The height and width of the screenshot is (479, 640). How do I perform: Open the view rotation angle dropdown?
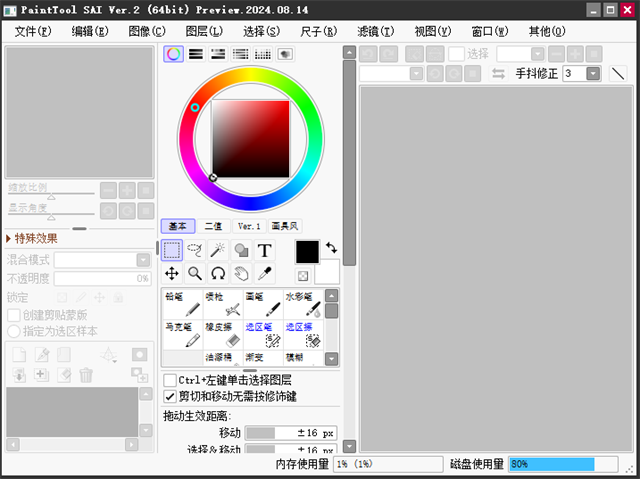tap(416, 74)
